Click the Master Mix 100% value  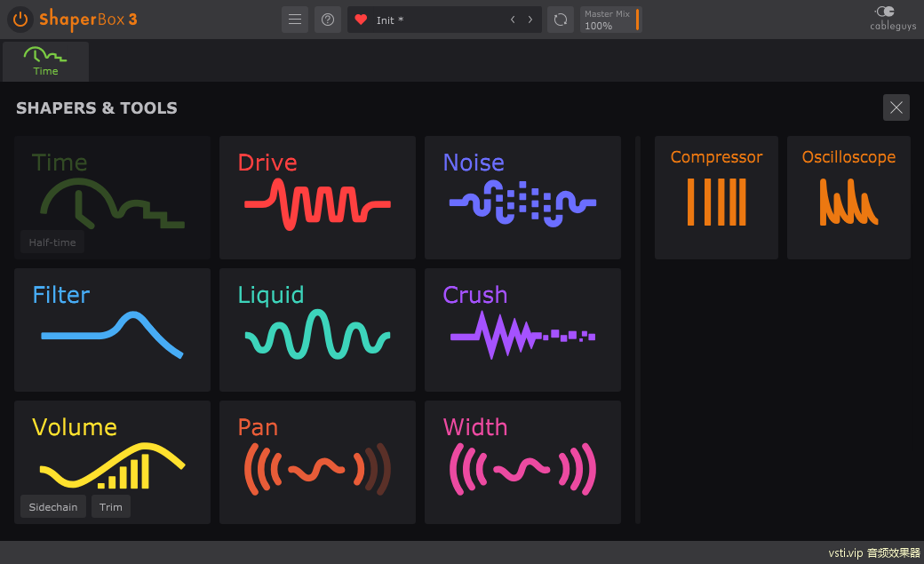coord(598,26)
